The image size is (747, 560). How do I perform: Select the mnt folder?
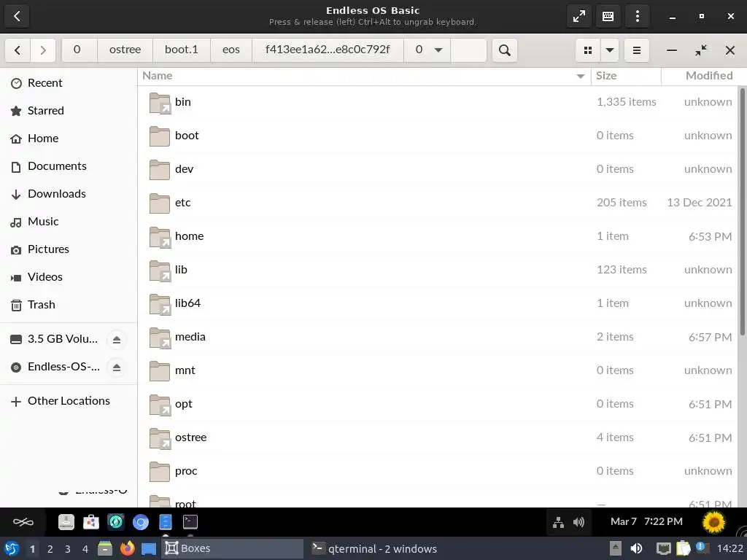[x=438, y=370]
